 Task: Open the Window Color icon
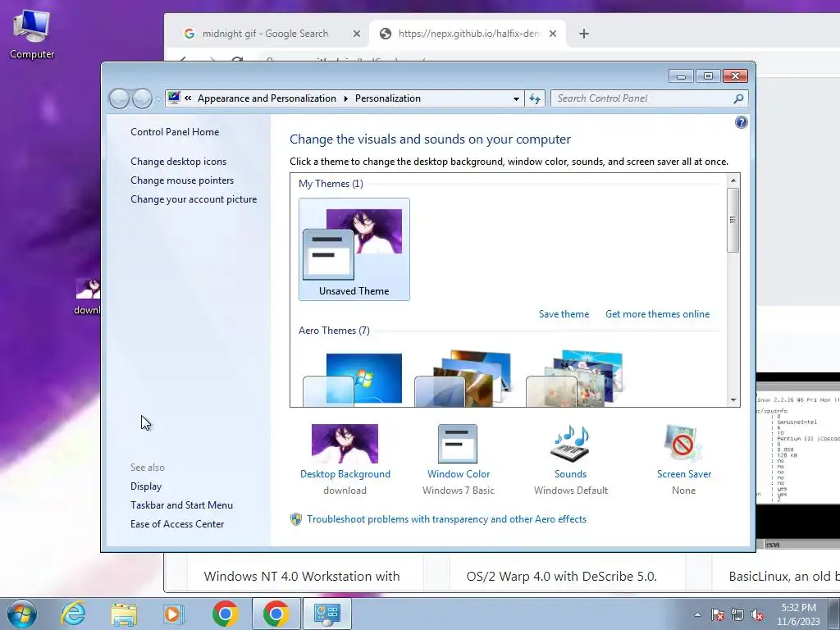pos(458,444)
